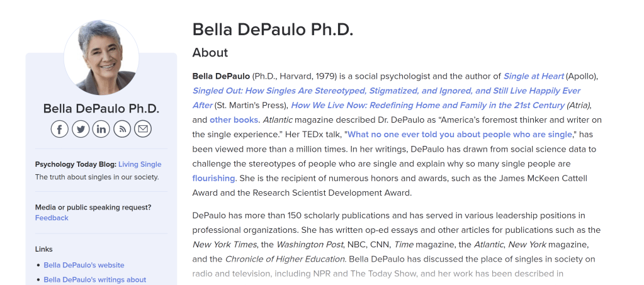Subscribe via the RSS feed icon

(x=122, y=129)
